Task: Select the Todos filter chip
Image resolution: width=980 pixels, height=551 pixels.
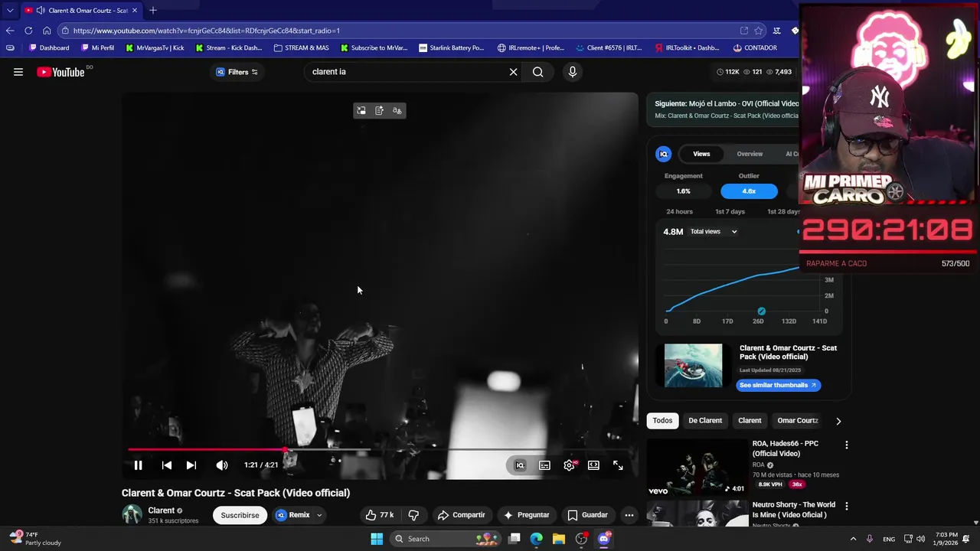Action: 662,420
